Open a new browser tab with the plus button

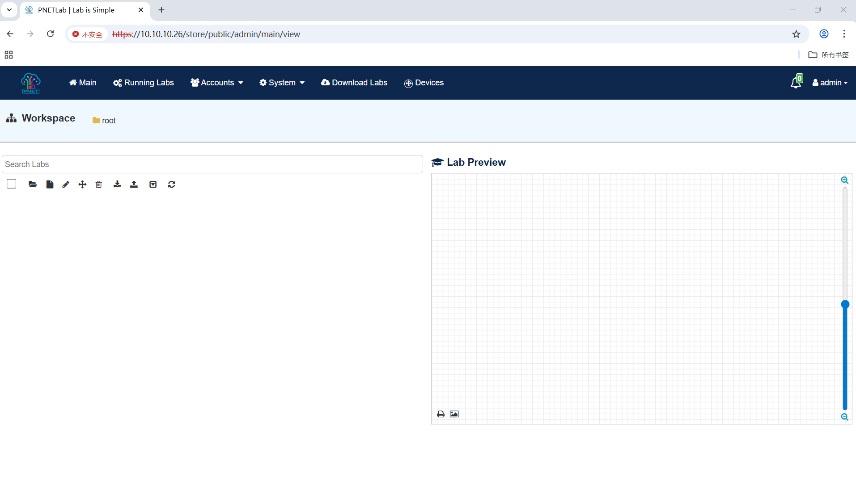coord(161,10)
